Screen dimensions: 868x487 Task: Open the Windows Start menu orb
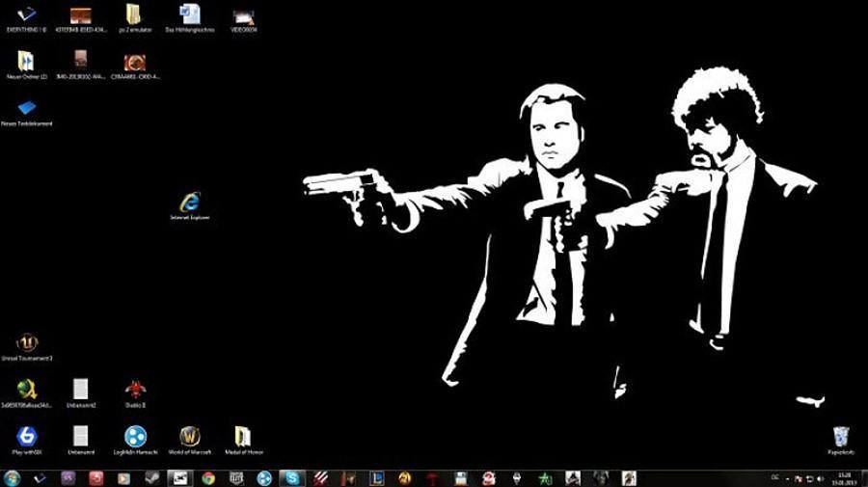[x=12, y=477]
